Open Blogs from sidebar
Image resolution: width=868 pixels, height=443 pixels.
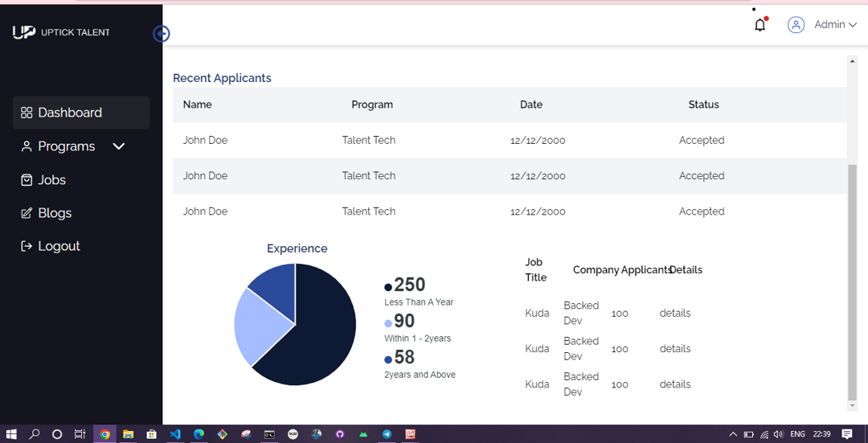pos(46,213)
